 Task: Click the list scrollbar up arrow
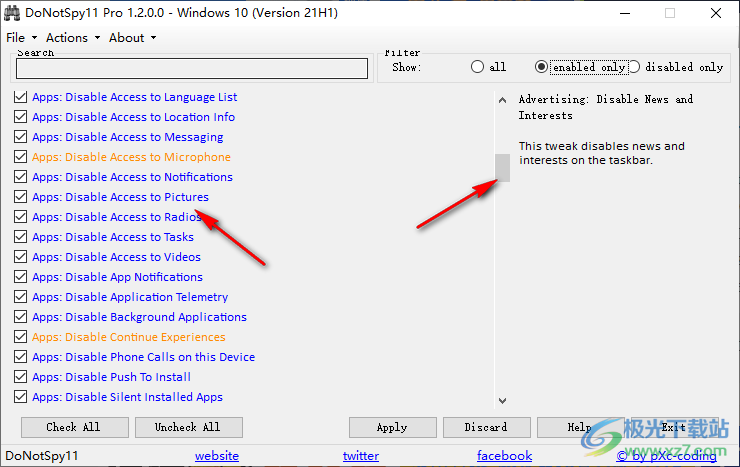(x=503, y=100)
